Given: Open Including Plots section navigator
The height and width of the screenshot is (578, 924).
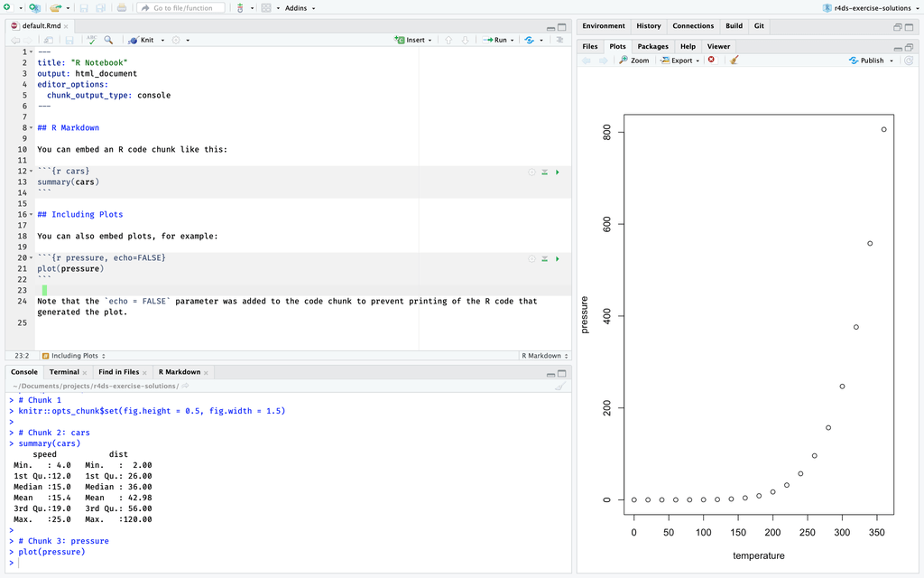Looking at the screenshot, I should point(74,356).
